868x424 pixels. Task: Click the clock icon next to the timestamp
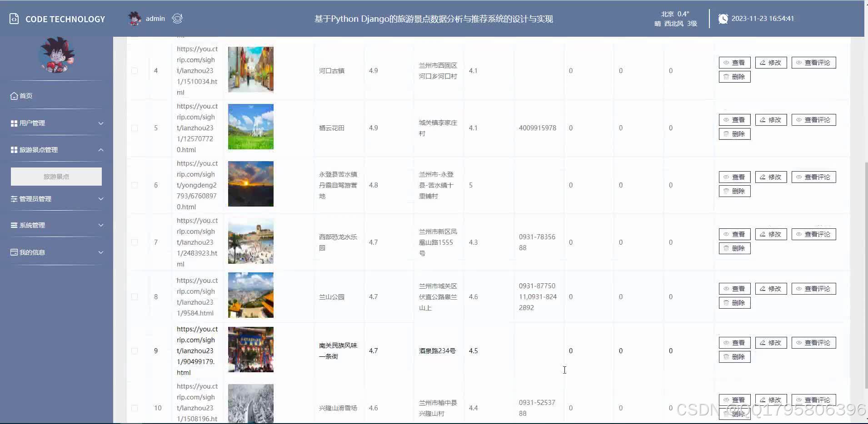click(x=723, y=19)
